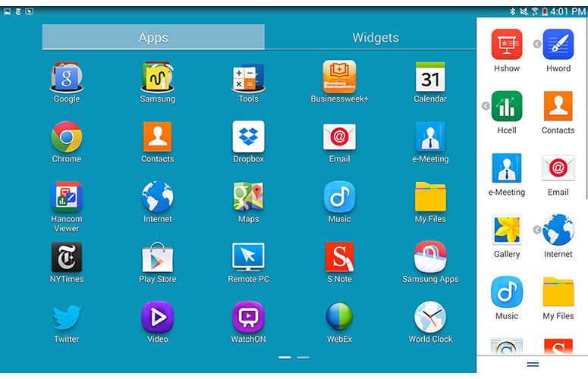Open Hcell from the side tray
This screenshot has height=379, width=588.
tap(507, 106)
